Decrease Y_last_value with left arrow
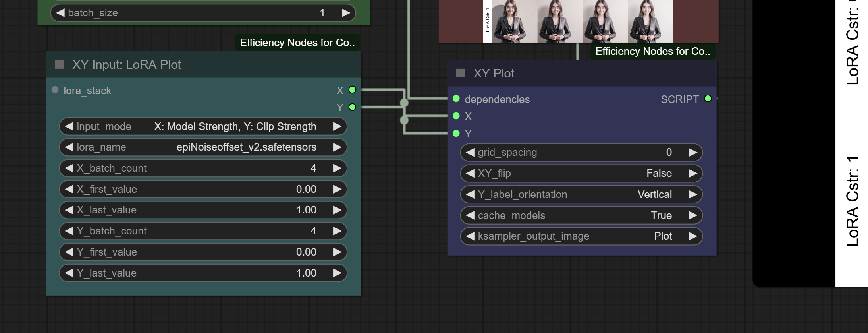Viewport: 868px width, 333px height. pos(69,273)
